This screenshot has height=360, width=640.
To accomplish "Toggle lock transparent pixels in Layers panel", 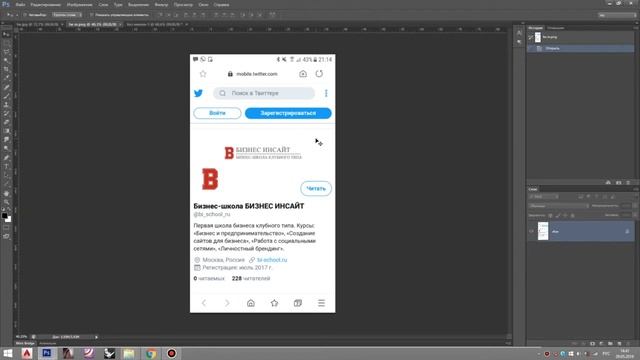I will click(x=550, y=215).
